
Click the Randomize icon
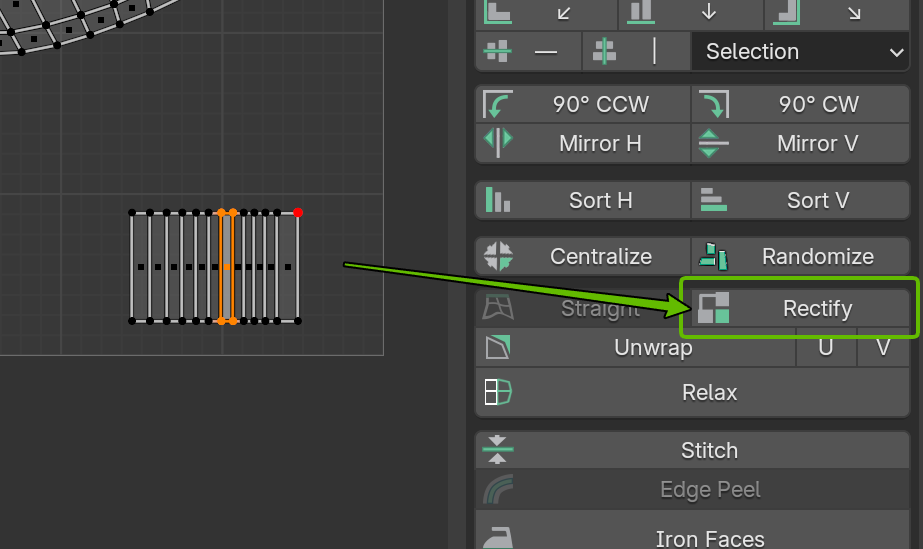[x=712, y=256]
